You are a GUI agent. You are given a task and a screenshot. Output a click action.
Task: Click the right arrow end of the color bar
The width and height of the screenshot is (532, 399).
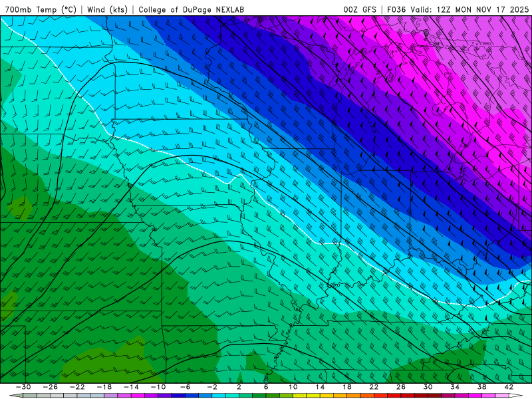click(x=516, y=395)
